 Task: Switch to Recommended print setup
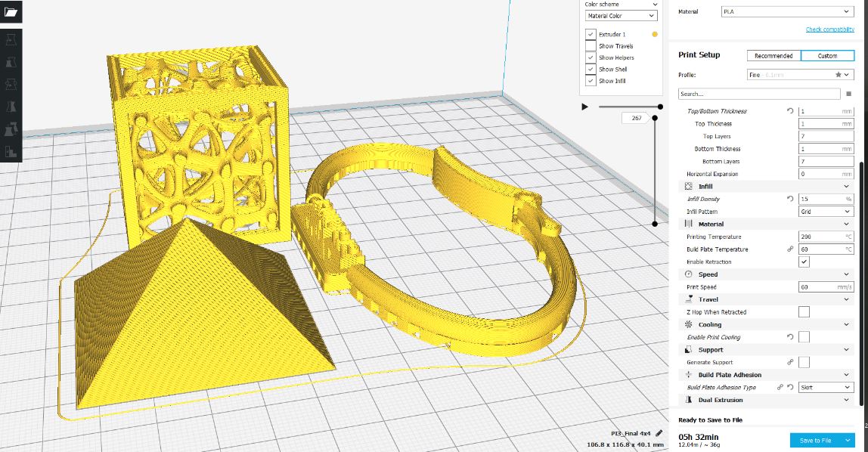tap(773, 56)
